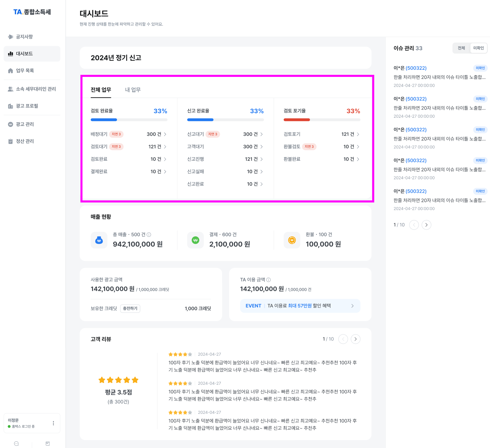
Task: Select the 전체 업무 tab
Action: (101, 90)
